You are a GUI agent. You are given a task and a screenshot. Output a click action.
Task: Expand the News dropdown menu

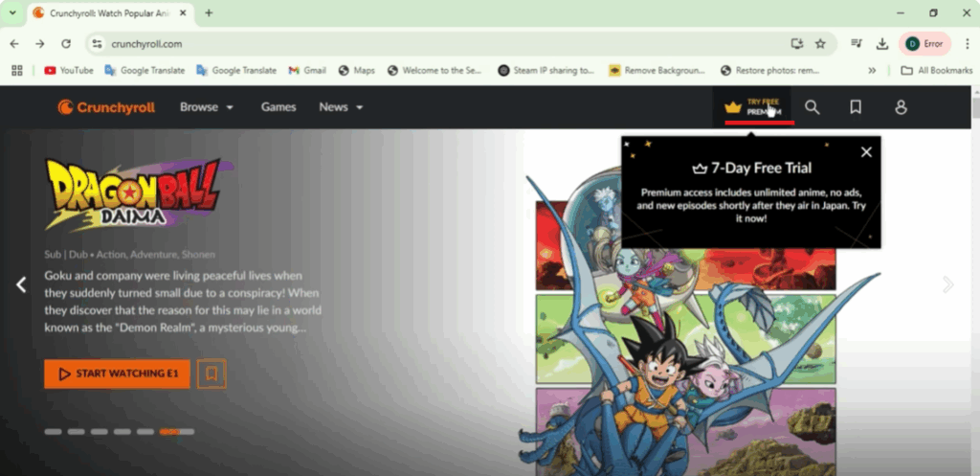coord(341,107)
